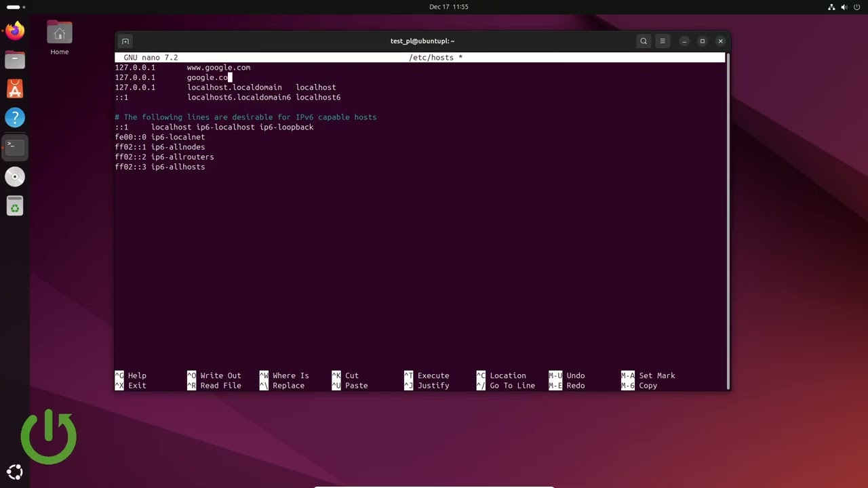
Task: Click the google.co entry text
Action: pyautogui.click(x=208, y=77)
